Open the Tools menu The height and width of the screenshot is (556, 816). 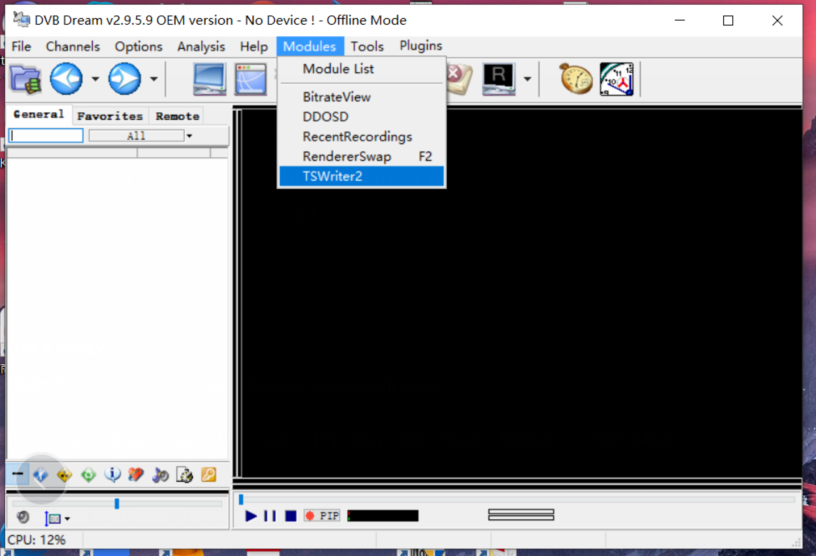[367, 46]
